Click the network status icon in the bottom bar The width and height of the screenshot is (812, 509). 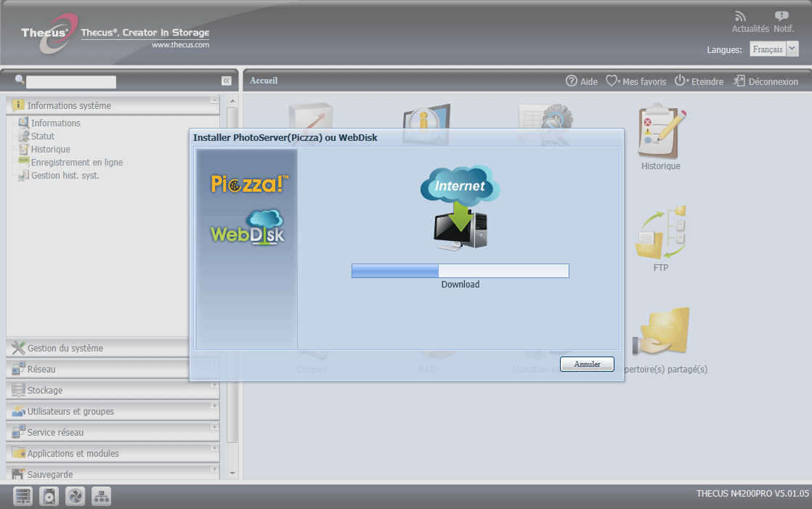pos(101,497)
